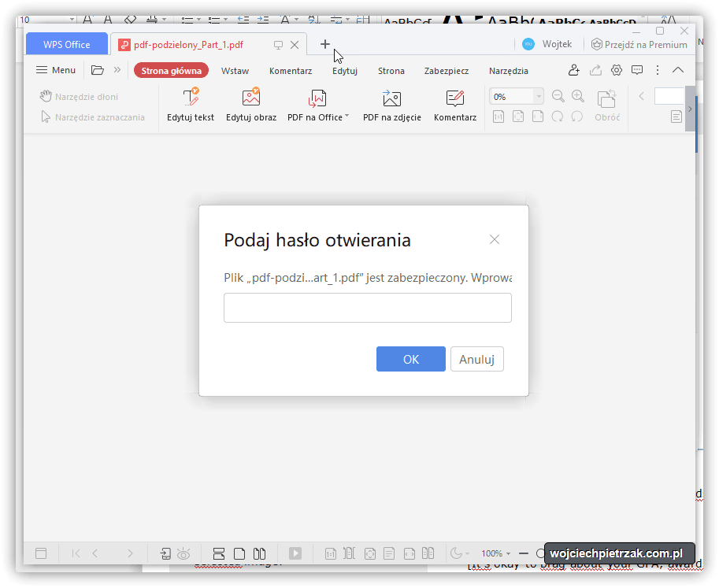Select continuous scrolling layout icon
This screenshot has width=719, height=588.
[219, 553]
